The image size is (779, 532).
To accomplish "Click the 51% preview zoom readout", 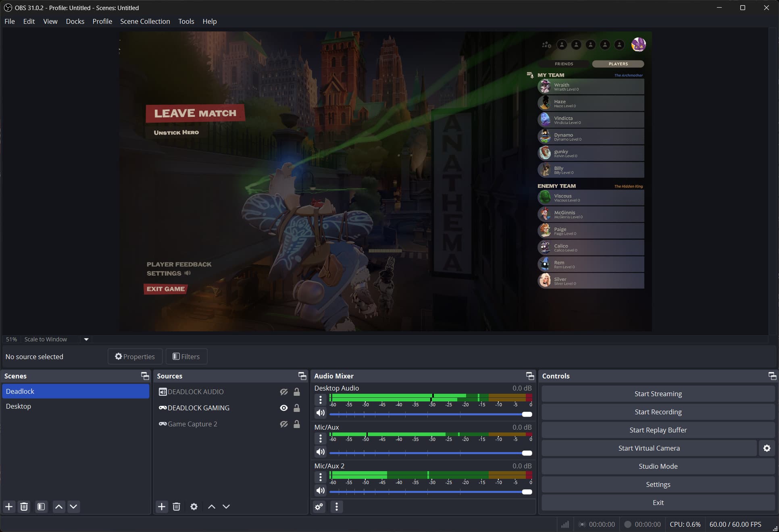I will click(11, 339).
